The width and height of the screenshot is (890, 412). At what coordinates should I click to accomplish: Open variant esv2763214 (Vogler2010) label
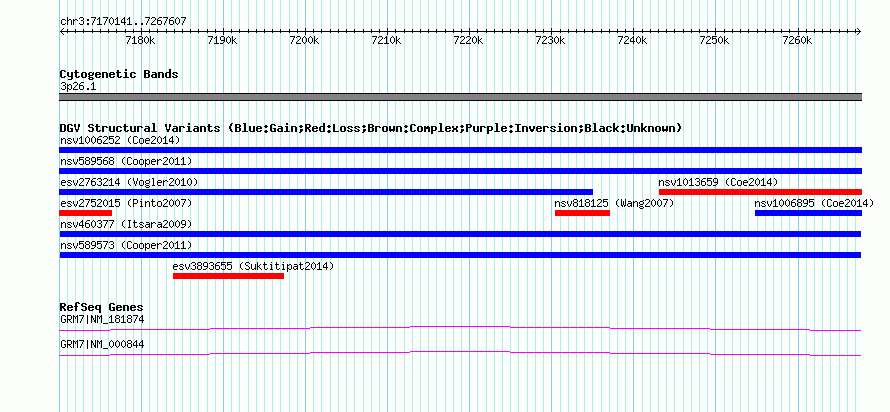tap(129, 182)
